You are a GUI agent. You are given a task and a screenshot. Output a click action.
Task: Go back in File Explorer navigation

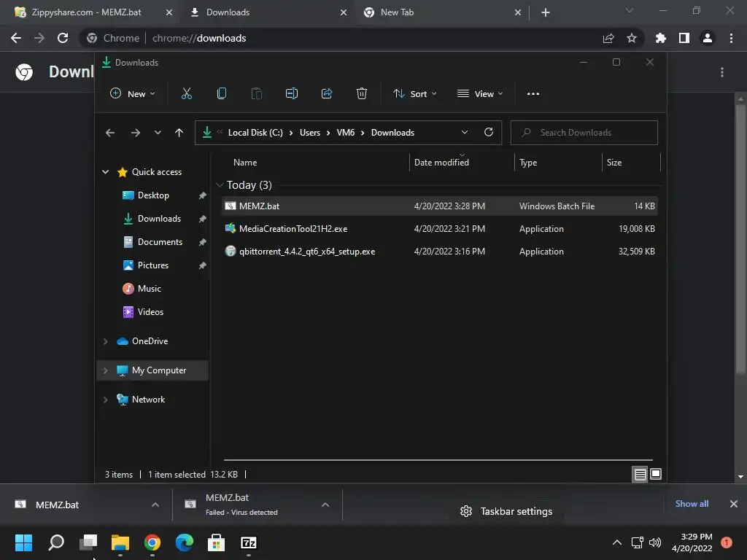click(x=110, y=133)
